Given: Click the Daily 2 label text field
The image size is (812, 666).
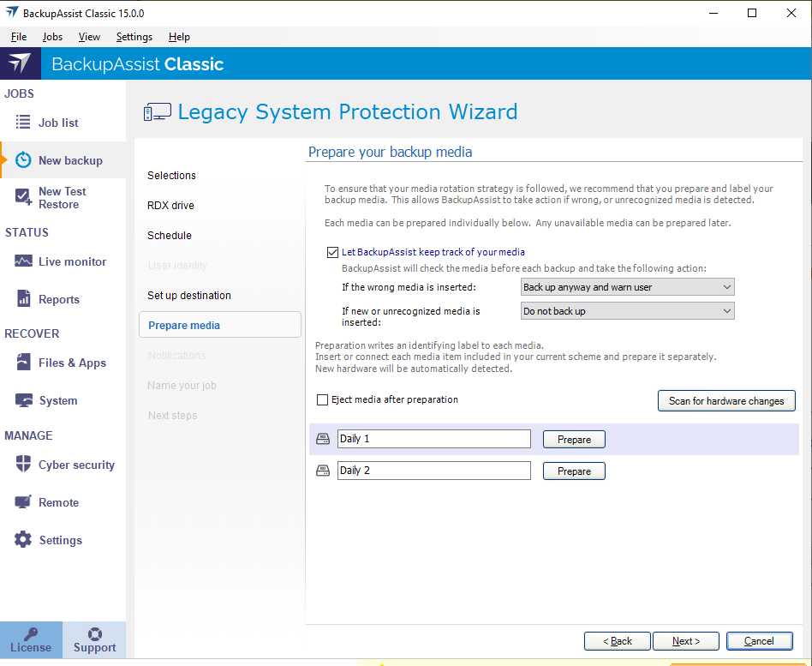Looking at the screenshot, I should pyautogui.click(x=433, y=471).
